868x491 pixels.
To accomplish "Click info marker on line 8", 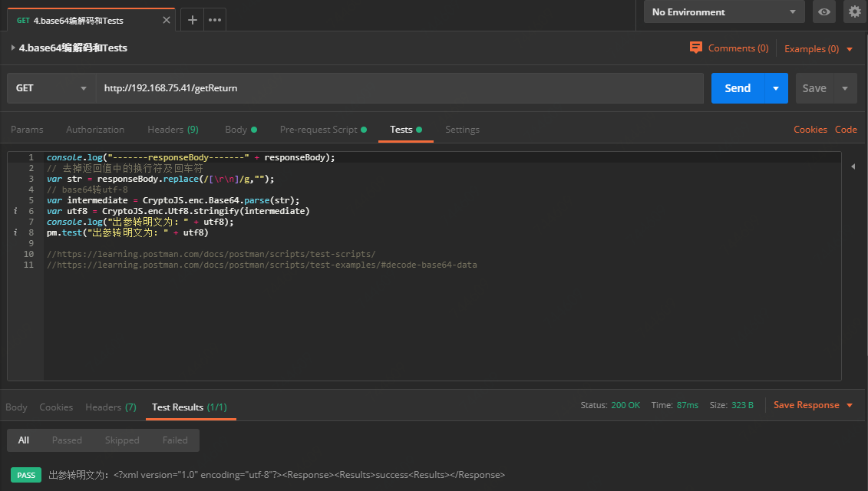I will [15, 232].
